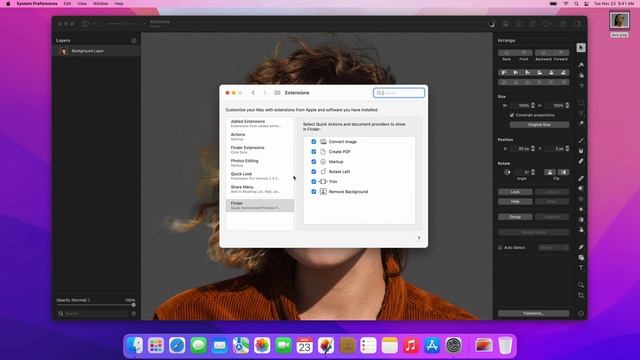Click the Position Y stepper
The height and width of the screenshot is (360, 640).
567,149
